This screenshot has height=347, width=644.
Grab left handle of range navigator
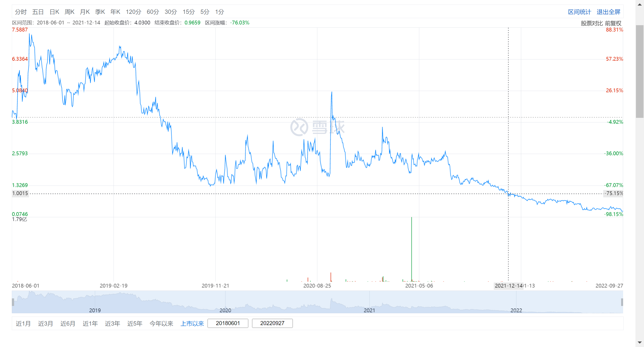point(13,302)
